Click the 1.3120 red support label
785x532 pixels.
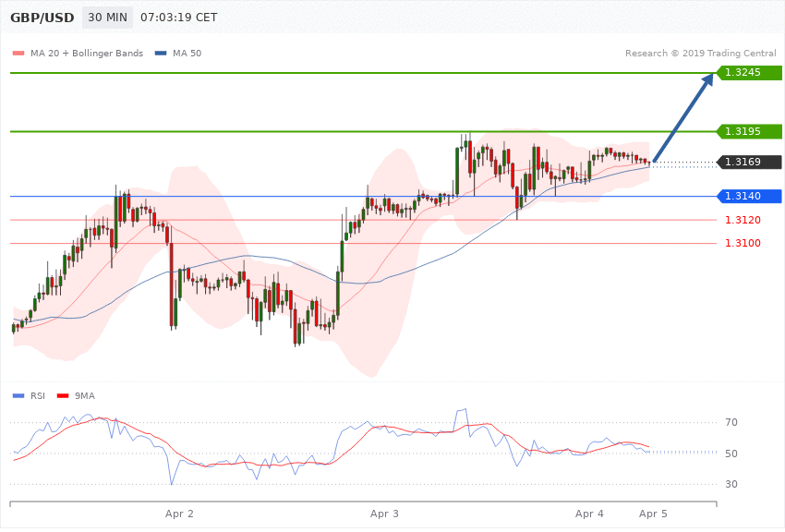743,220
